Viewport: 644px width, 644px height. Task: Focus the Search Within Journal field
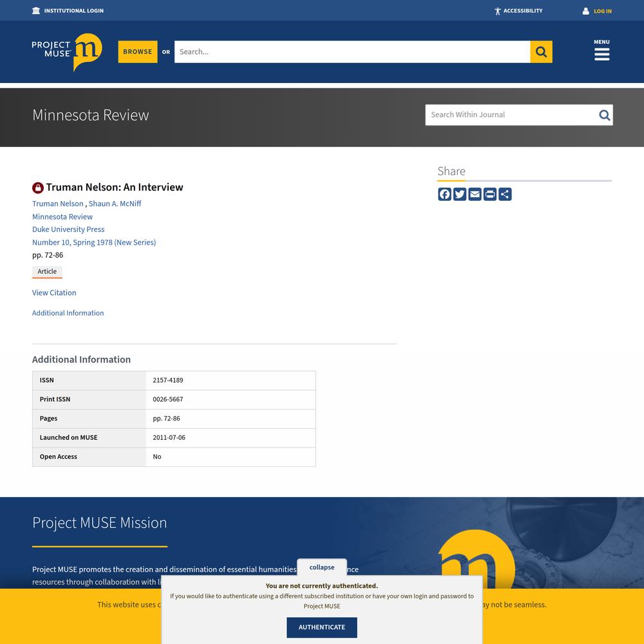511,115
